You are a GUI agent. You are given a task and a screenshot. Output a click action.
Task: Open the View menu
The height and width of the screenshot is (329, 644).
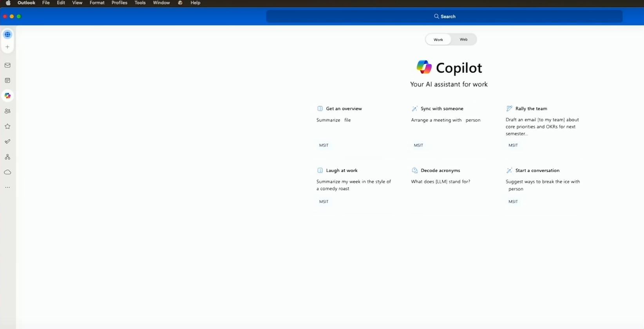click(x=77, y=3)
